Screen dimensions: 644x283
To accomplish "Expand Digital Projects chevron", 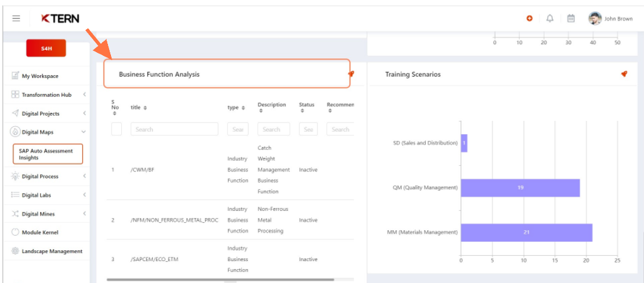I will [x=84, y=113].
